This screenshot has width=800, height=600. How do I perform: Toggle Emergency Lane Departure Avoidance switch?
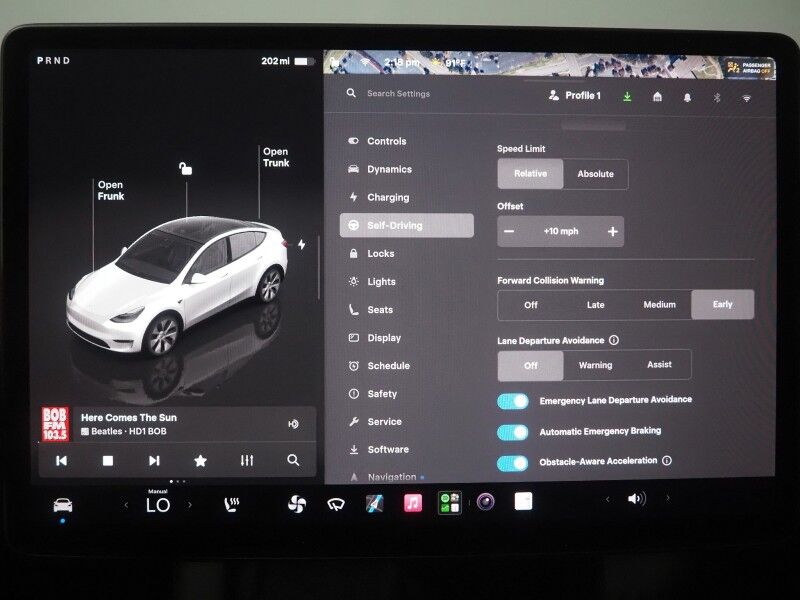click(513, 401)
